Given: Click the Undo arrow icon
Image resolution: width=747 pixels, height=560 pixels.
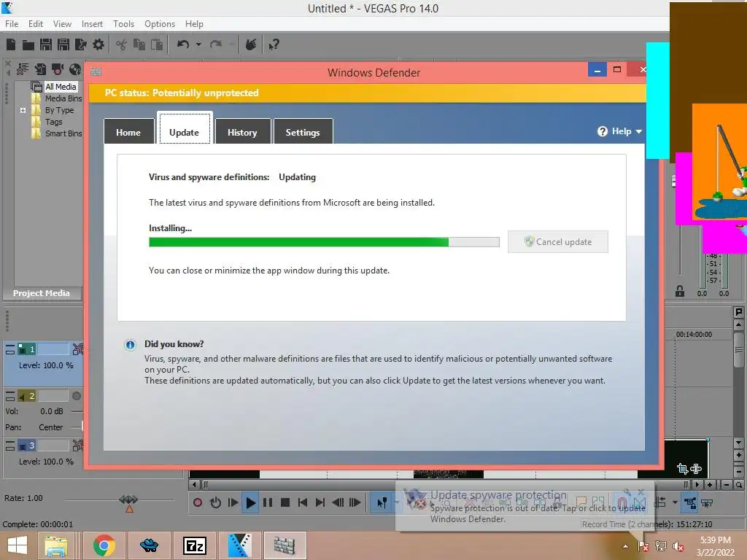Looking at the screenshot, I should click(x=183, y=44).
